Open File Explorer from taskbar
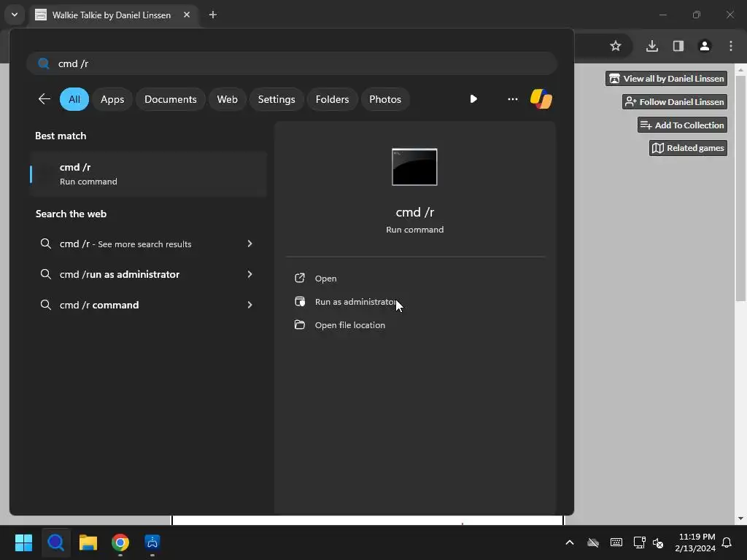 (x=88, y=542)
